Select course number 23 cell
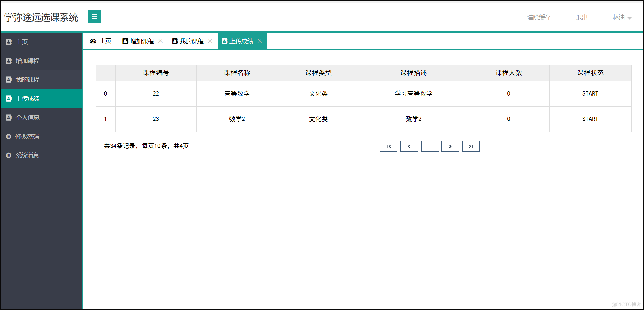644x310 pixels. 156,119
